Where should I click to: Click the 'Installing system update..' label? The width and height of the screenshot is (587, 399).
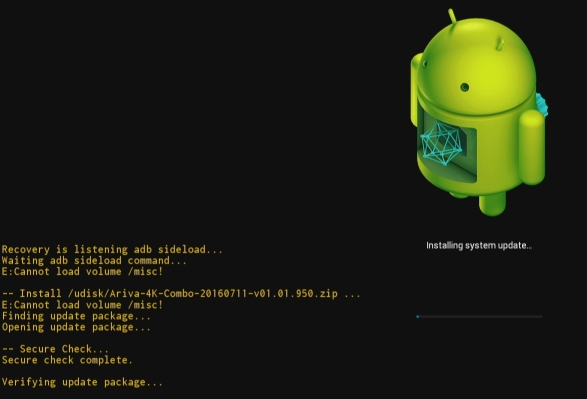click(x=479, y=246)
